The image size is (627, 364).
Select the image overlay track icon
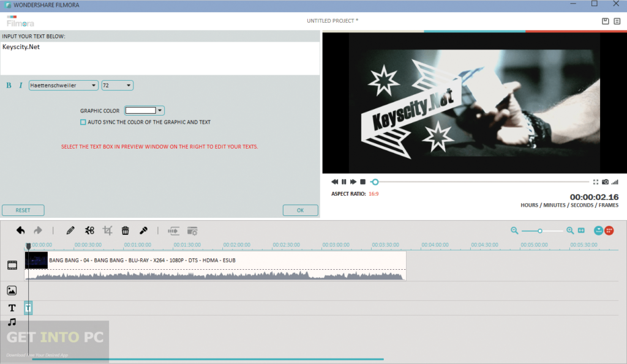pos(12,291)
